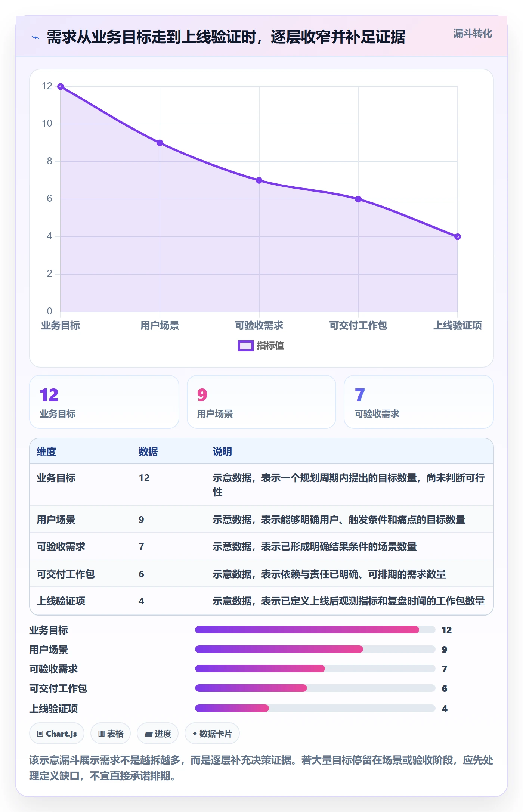Viewport: 523px width, 812px height.
Task: Select the 用户场景 cell in table
Action: (x=56, y=520)
